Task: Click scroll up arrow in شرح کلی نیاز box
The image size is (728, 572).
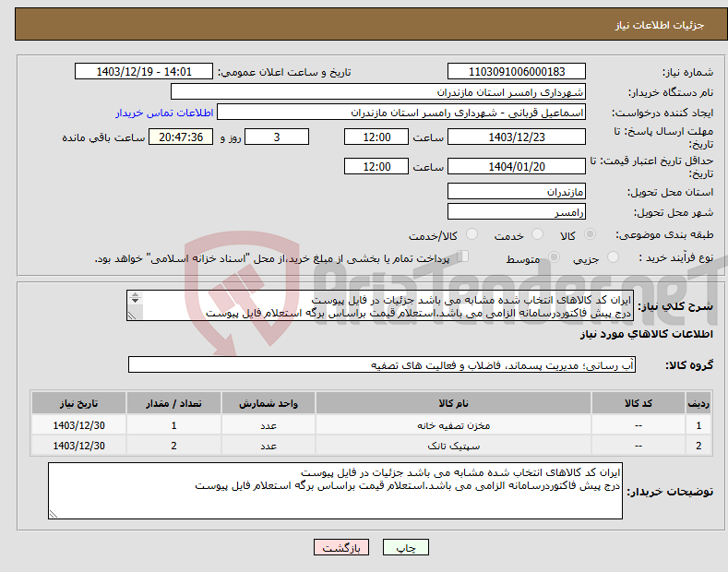Action: pos(135,294)
